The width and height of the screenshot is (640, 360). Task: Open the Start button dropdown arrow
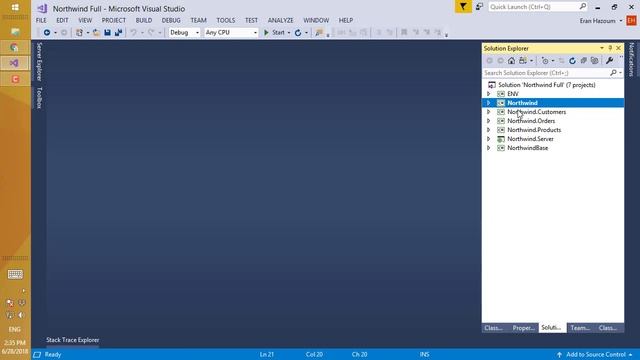(289, 33)
